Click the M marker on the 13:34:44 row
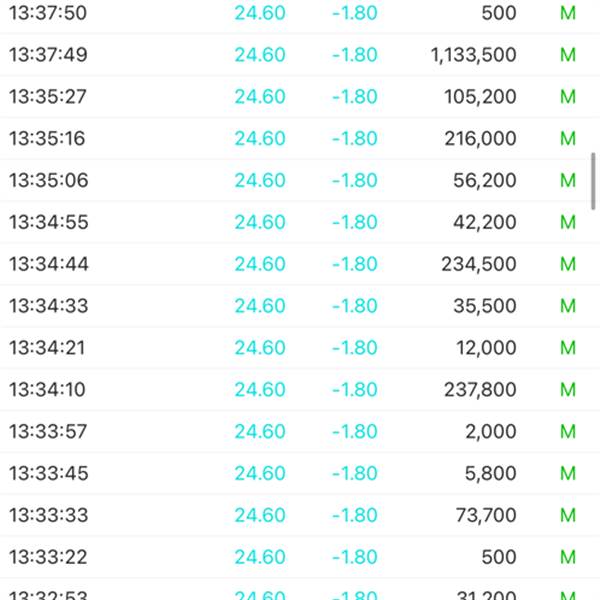This screenshot has height=600, width=600. 568,264
